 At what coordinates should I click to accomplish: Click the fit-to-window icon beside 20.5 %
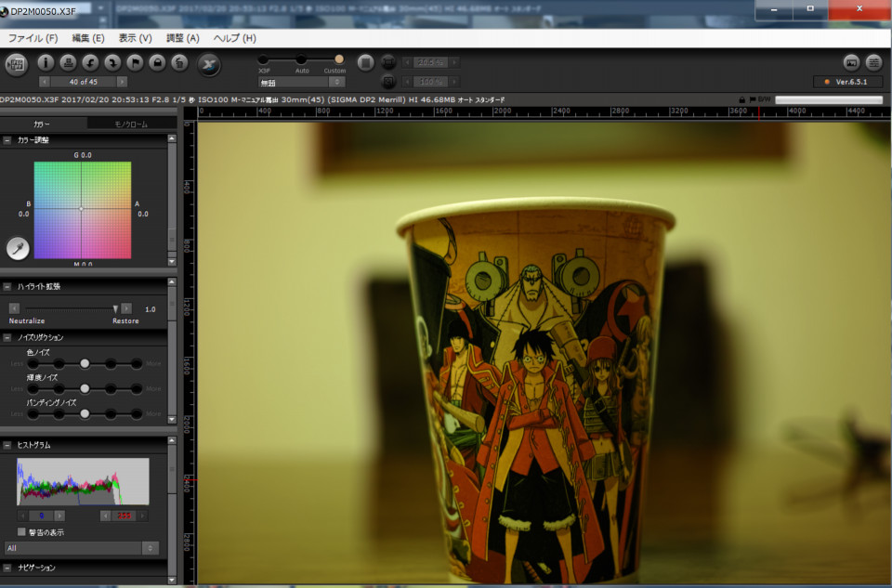click(388, 61)
